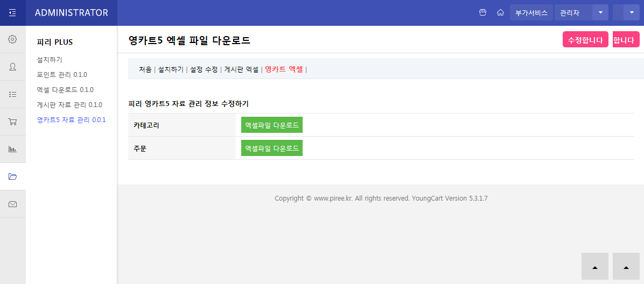Expand the dropdown arrow beside 관리자
Screen dimensions: 644x284
click(x=600, y=12)
